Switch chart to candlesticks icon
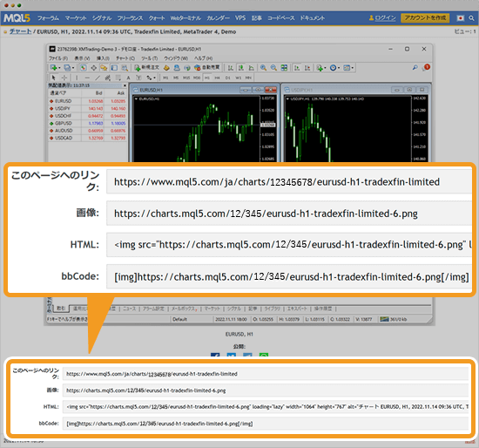Image resolution: width=479 pixels, height=448 pixels. (241, 68)
